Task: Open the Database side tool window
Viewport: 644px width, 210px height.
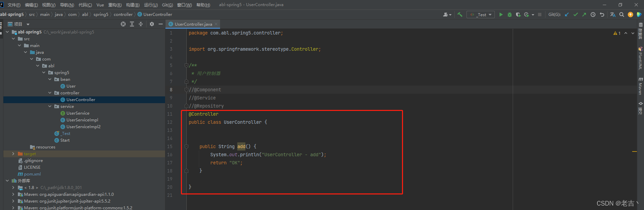Action: (x=640, y=31)
